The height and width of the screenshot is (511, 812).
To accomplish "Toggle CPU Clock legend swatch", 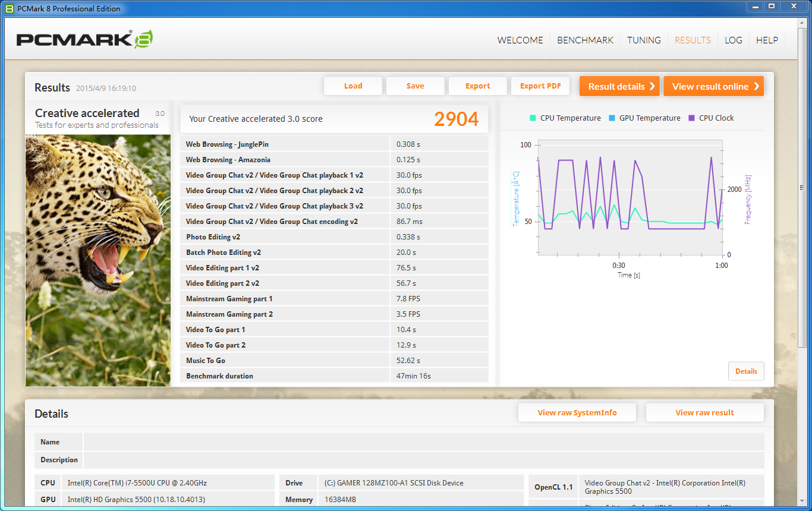I will coord(691,118).
